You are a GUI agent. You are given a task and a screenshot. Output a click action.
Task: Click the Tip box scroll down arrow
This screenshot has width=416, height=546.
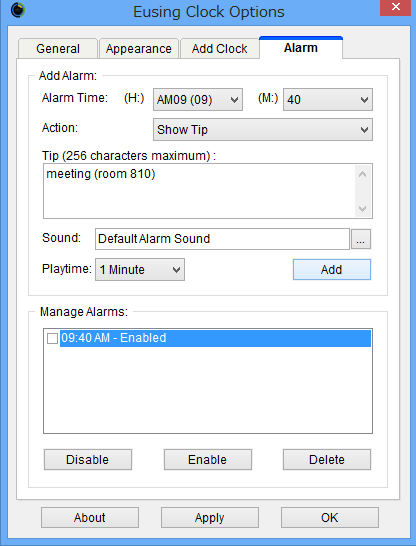pos(362,209)
